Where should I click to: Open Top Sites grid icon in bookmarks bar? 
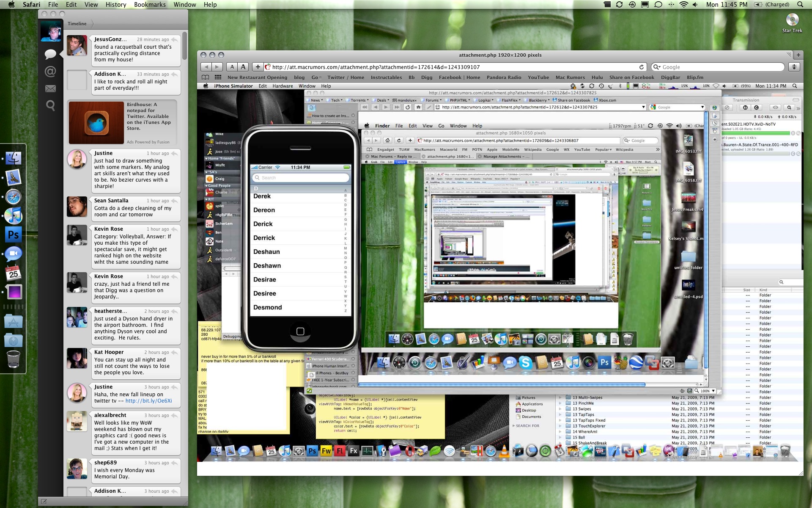click(x=218, y=77)
